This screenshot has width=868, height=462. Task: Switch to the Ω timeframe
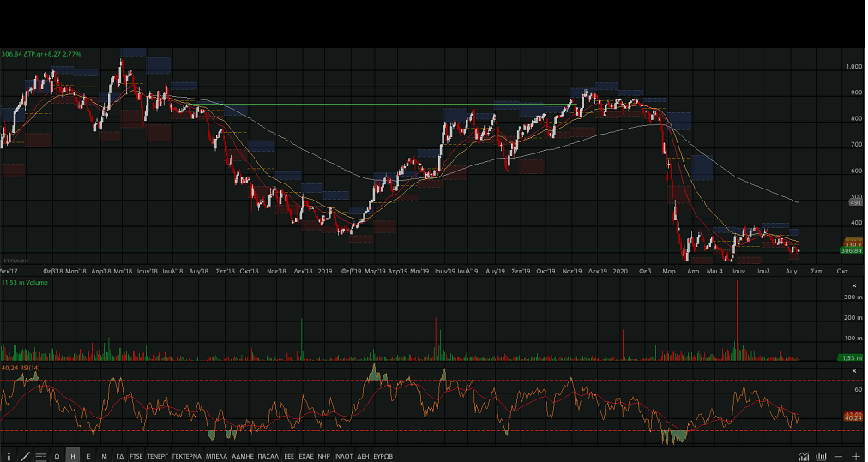coord(57,456)
